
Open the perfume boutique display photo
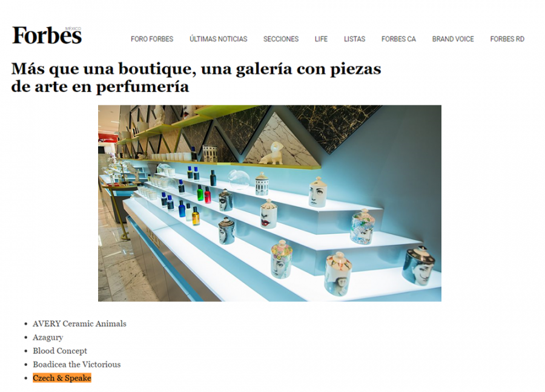[x=269, y=203]
